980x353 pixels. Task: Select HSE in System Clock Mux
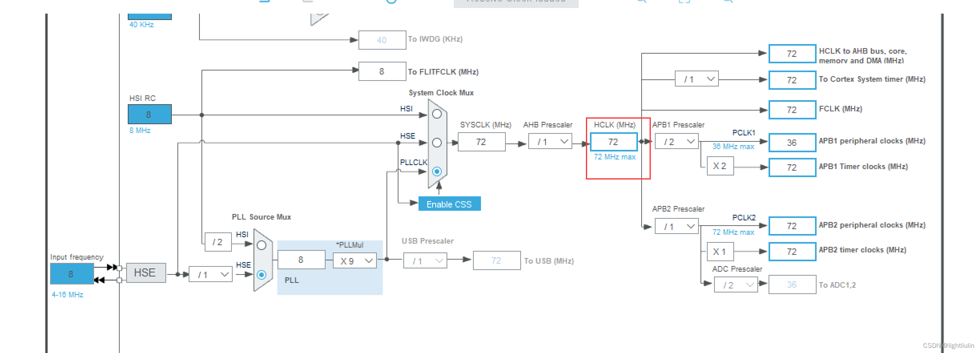pos(437,143)
